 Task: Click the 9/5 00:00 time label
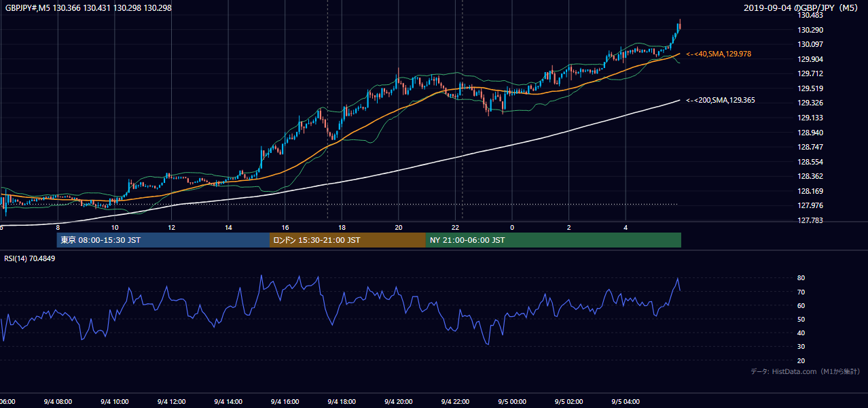[x=511, y=401]
